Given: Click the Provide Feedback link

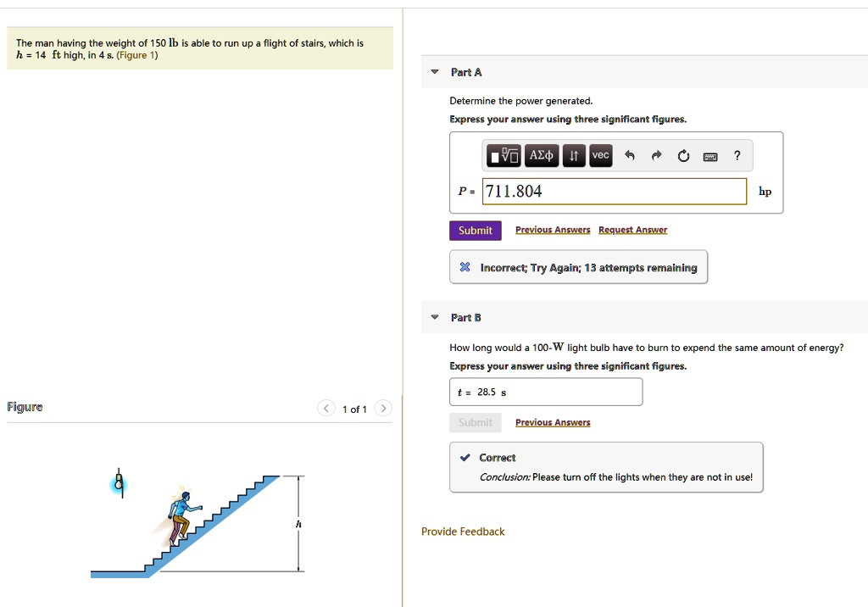Looking at the screenshot, I should click(463, 532).
